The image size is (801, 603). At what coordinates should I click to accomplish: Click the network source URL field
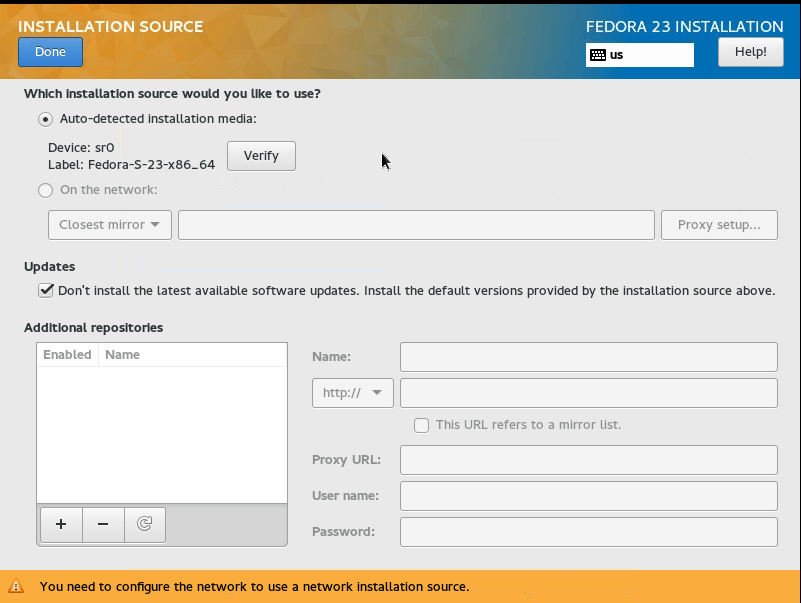pos(416,225)
